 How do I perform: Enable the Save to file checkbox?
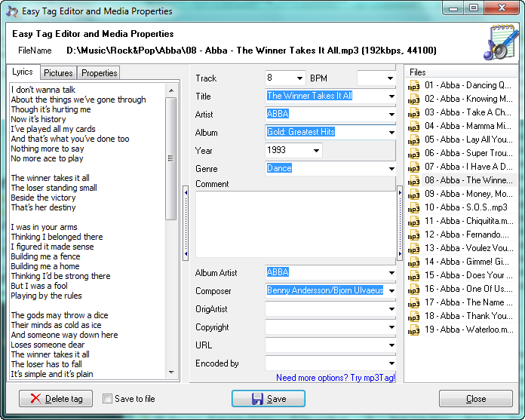(x=107, y=399)
